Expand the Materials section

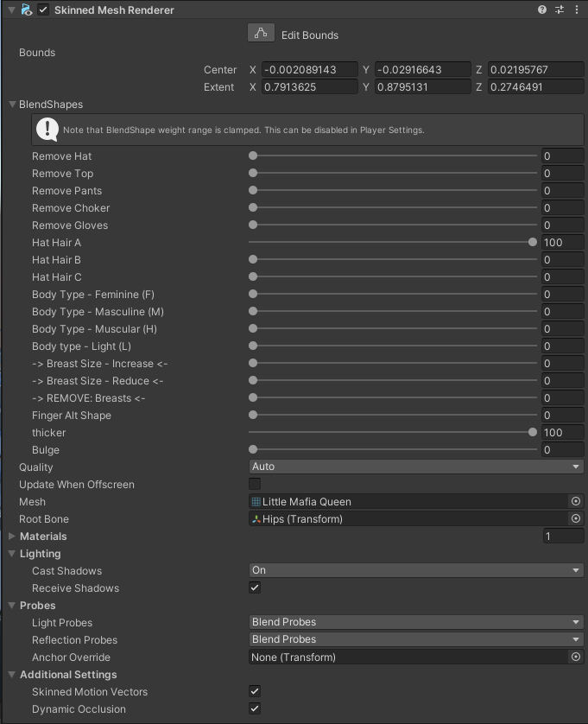(x=12, y=537)
